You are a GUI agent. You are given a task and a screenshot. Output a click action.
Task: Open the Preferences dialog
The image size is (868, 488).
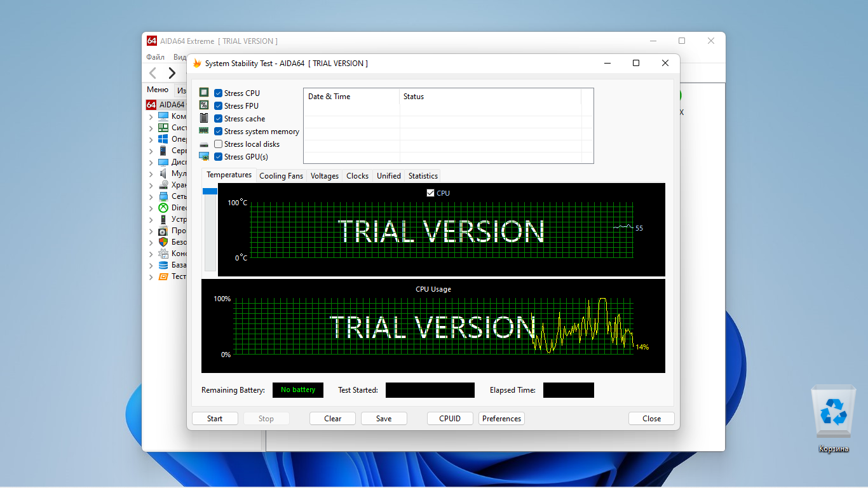pos(501,419)
